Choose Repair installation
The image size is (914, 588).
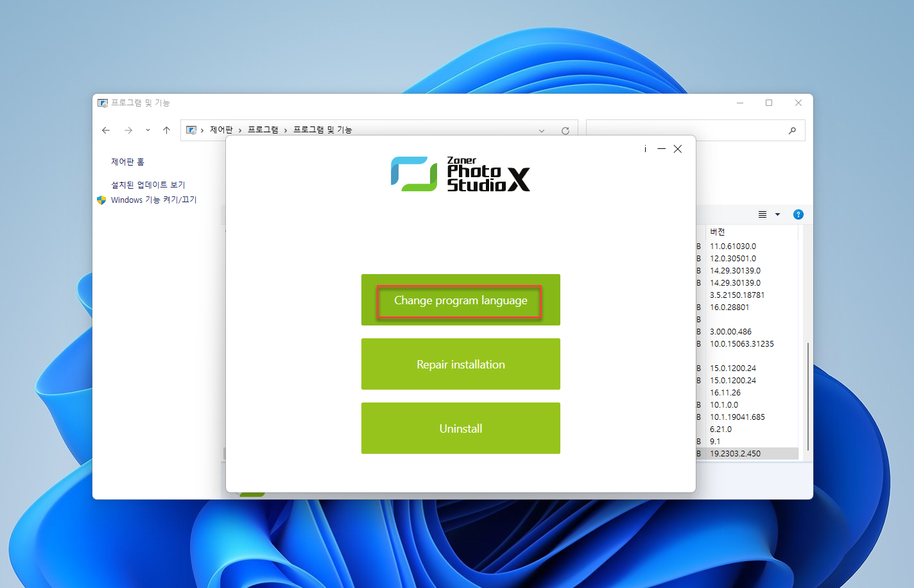click(x=460, y=364)
